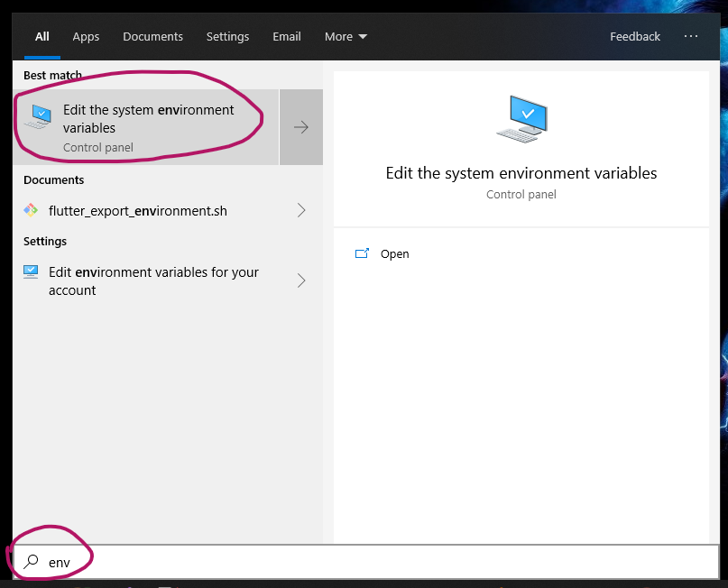The height and width of the screenshot is (588, 728).
Task: Expand the best match result with the right arrow
Action: [301, 127]
